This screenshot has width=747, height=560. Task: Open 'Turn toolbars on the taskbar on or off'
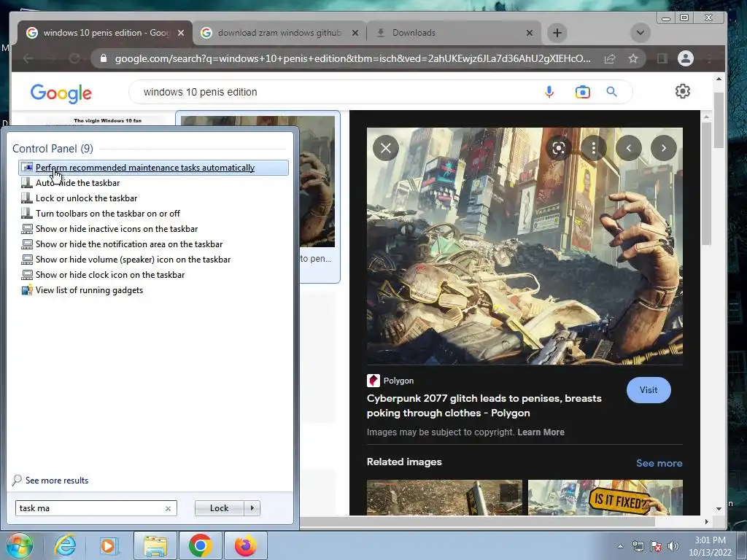coord(108,214)
